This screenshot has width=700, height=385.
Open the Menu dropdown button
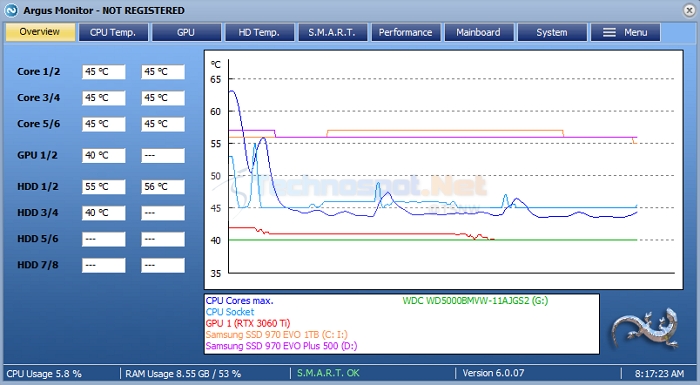click(x=625, y=33)
